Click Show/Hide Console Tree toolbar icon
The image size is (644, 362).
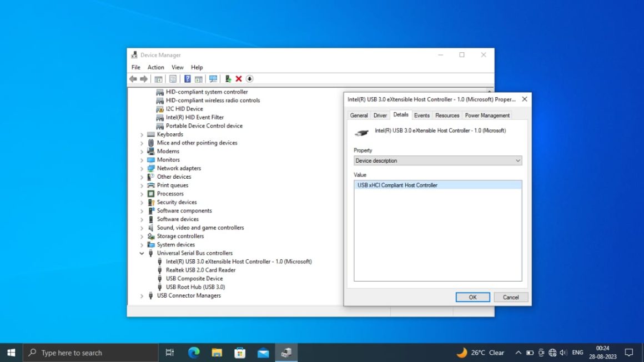point(158,79)
